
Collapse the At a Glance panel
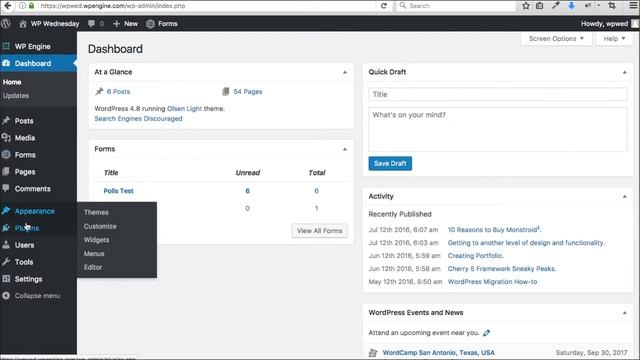click(345, 72)
